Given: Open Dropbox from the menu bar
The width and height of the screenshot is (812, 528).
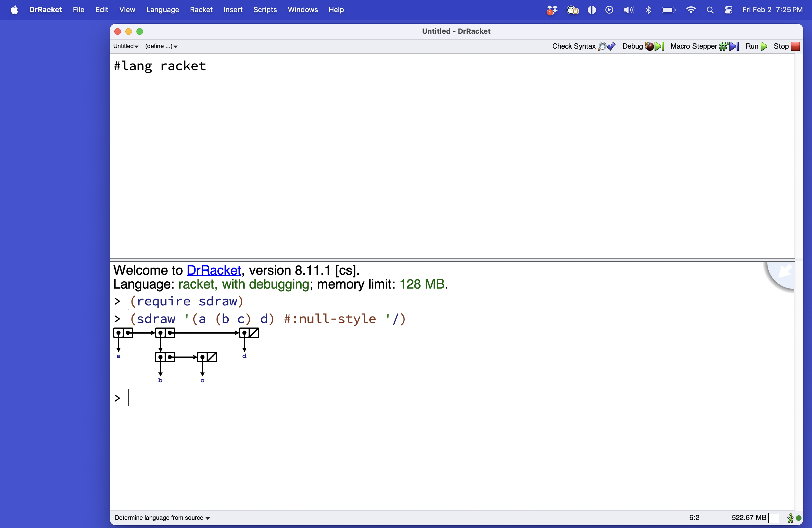Looking at the screenshot, I should pos(552,10).
